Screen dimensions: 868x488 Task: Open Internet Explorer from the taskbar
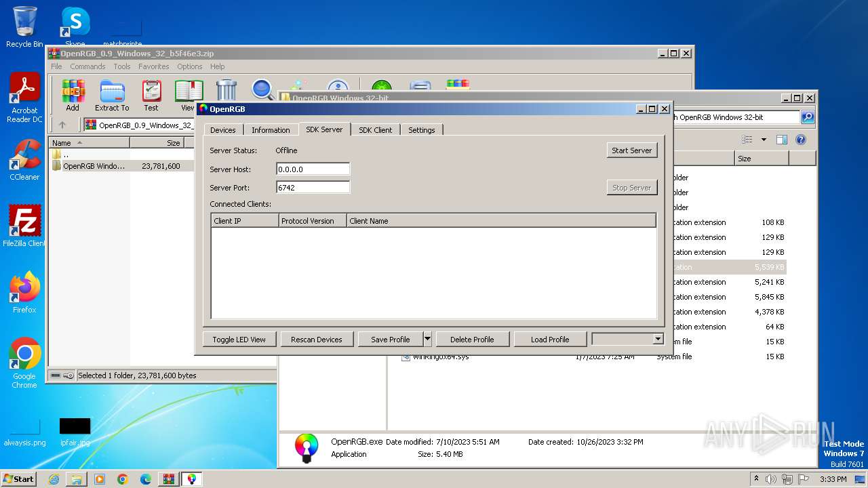[54, 479]
